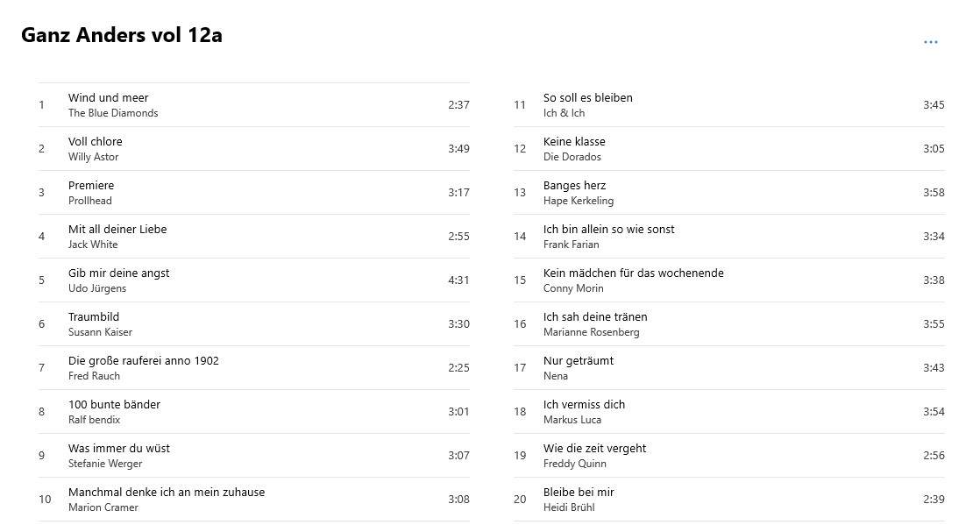This screenshot has width=980, height=525.
Task: Select track Voll chlore by Willy Astor
Action: [253, 149]
